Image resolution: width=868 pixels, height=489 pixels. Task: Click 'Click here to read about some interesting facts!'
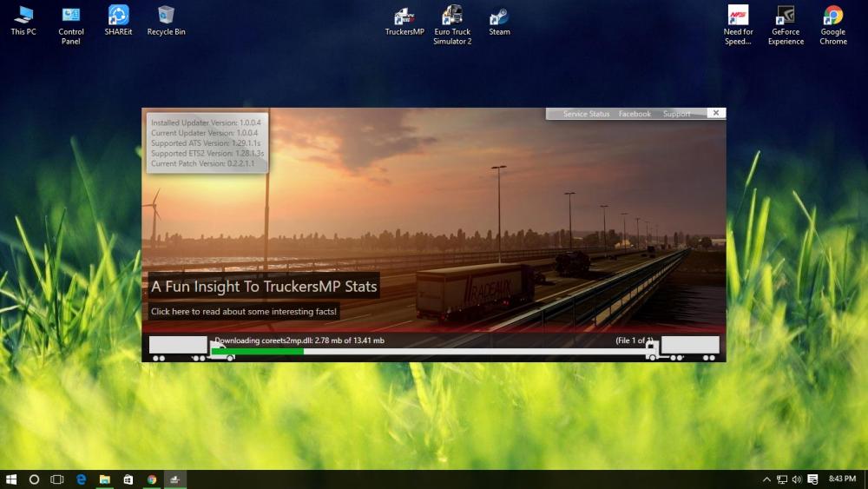click(244, 311)
